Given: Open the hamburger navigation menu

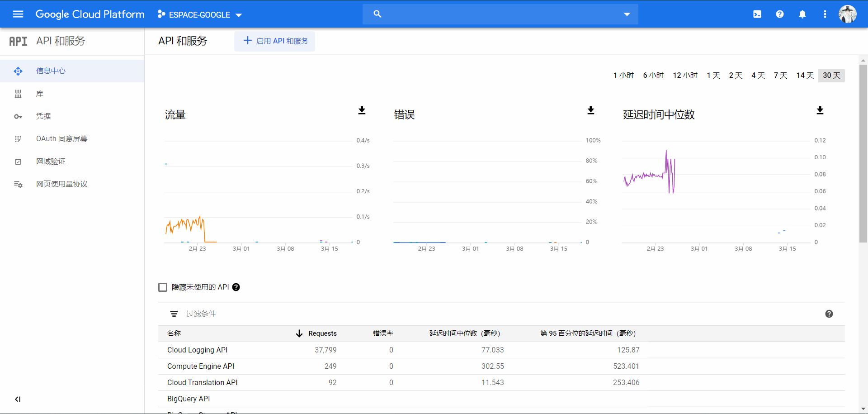Looking at the screenshot, I should (x=18, y=14).
